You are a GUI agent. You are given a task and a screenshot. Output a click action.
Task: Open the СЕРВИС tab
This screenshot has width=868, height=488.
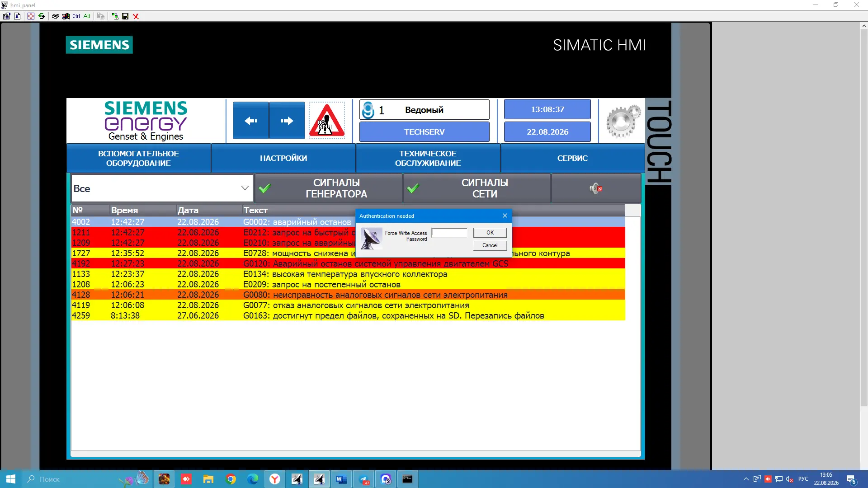point(572,158)
